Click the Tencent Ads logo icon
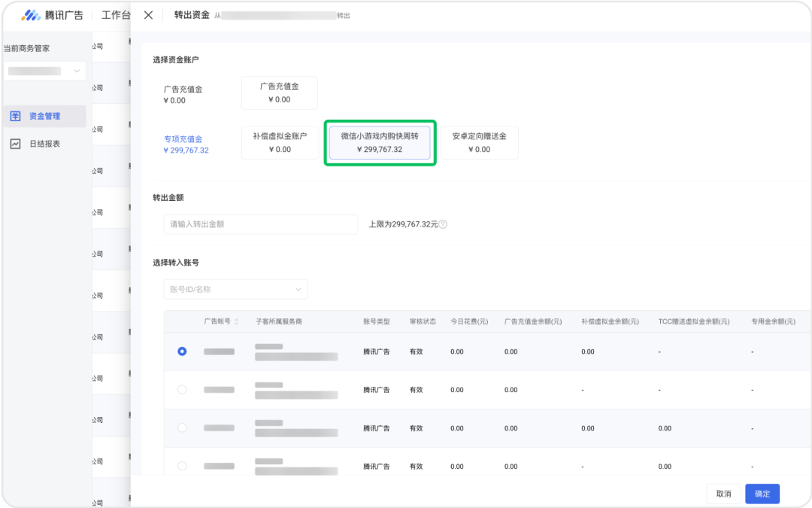Image resolution: width=812 pixels, height=508 pixels. tap(32, 14)
